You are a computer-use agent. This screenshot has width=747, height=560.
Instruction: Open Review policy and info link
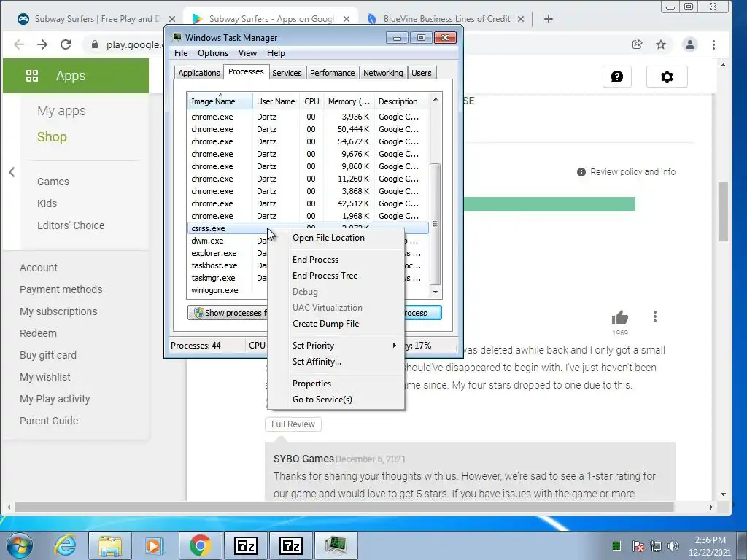click(x=632, y=172)
